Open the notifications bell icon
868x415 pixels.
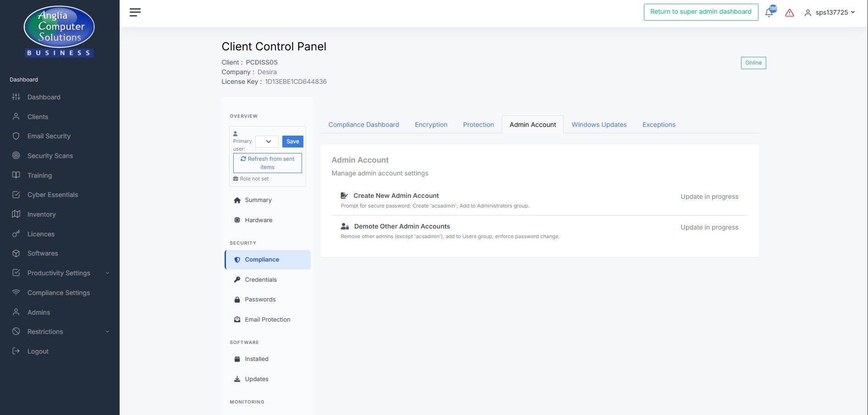point(769,12)
